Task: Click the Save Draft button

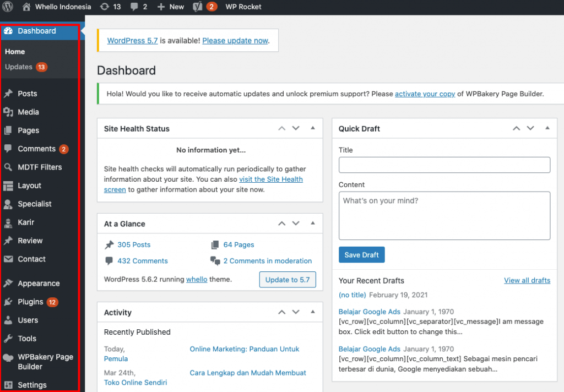Action: tap(361, 255)
